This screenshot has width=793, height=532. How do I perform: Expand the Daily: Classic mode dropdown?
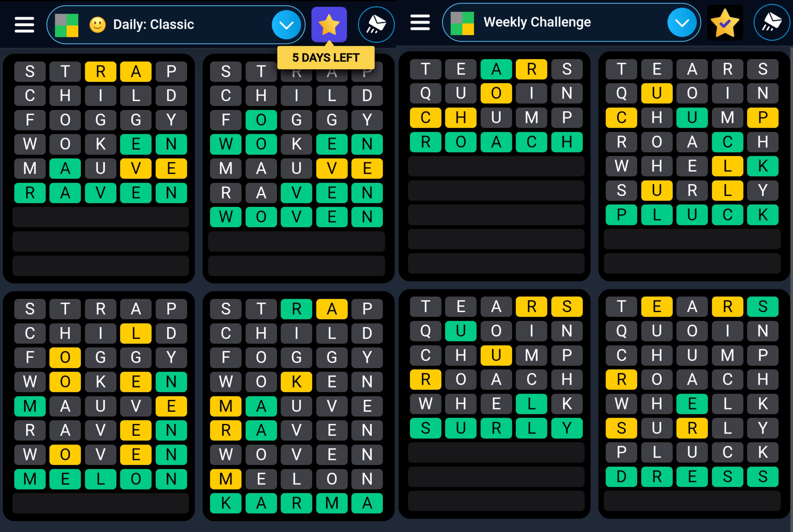pyautogui.click(x=286, y=25)
